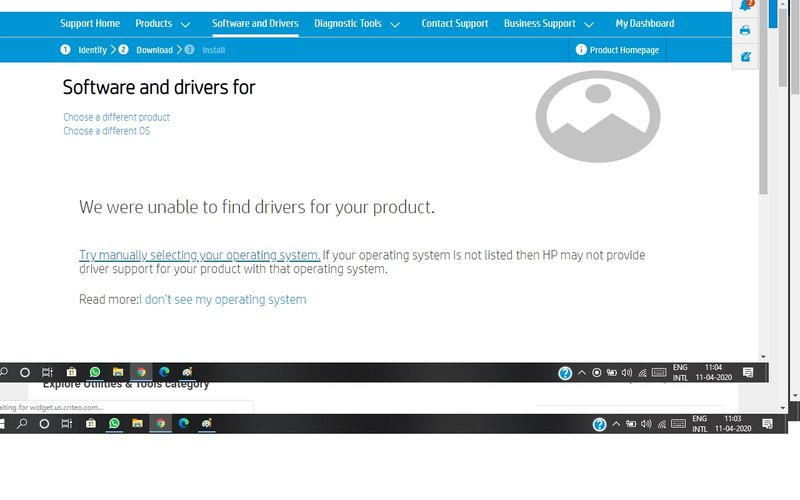
Task: Click the Identify step label
Action: [x=92, y=50]
